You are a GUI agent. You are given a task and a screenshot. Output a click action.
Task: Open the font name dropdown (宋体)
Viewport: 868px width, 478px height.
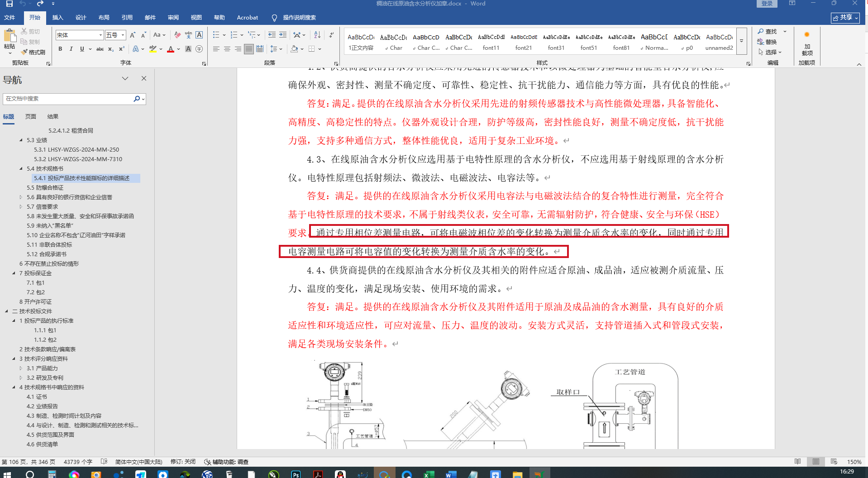(x=100, y=35)
